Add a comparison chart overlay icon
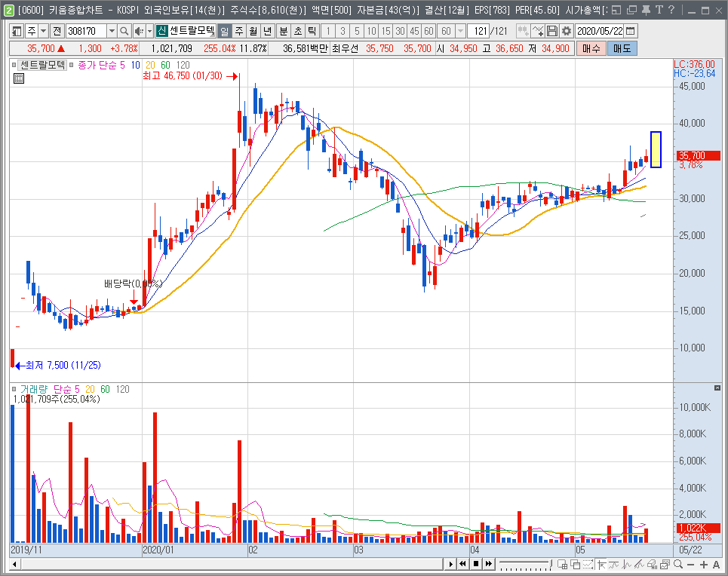Viewport: 728px width, 576px height. [524, 31]
